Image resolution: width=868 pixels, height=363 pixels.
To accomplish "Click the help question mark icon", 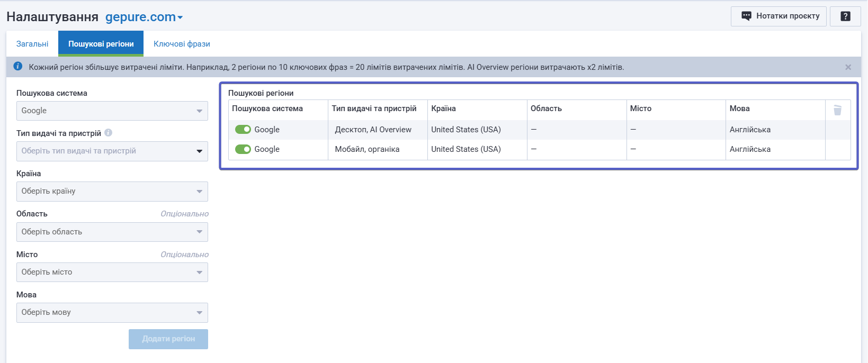I will tap(845, 16).
